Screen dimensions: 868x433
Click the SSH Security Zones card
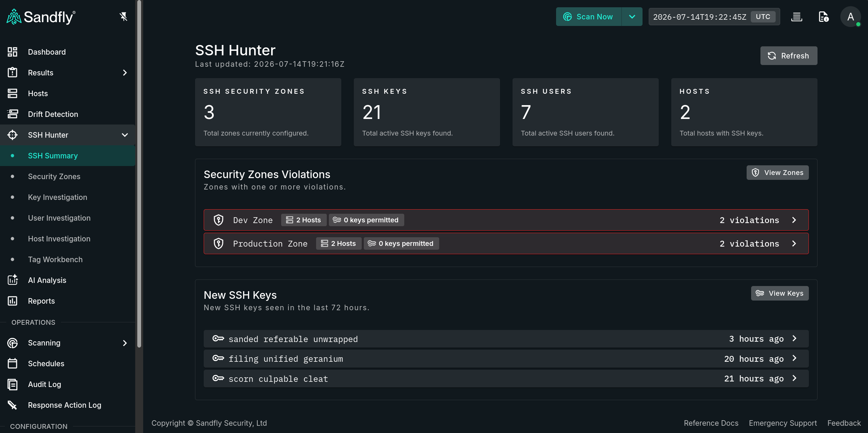coord(268,112)
